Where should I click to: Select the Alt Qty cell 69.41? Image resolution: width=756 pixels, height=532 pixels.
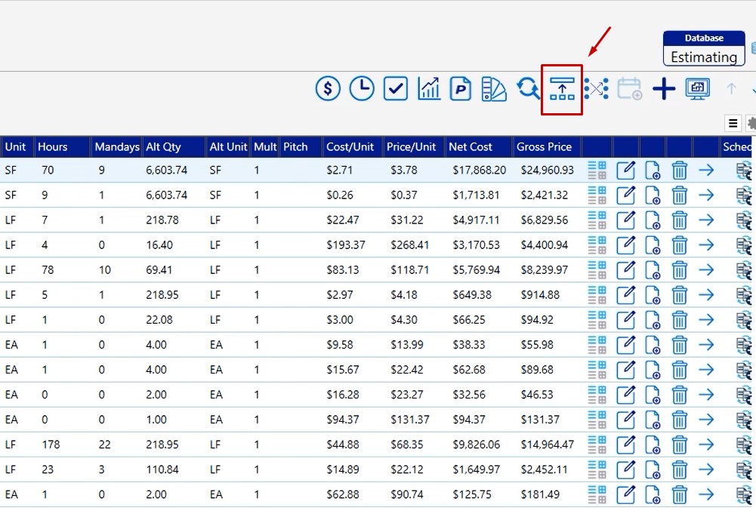pyautogui.click(x=159, y=270)
